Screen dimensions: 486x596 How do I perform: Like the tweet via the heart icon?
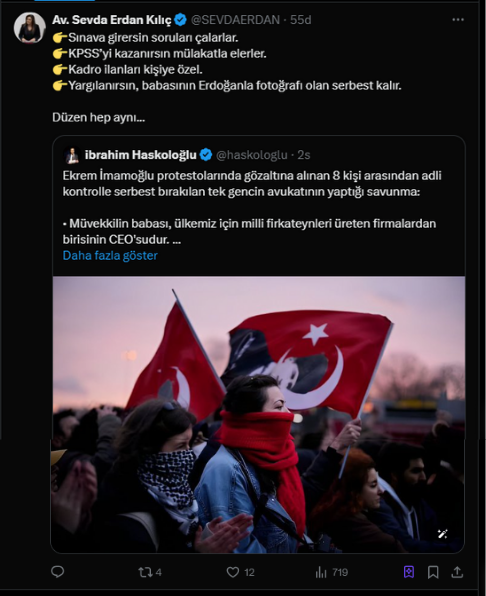pos(233,572)
